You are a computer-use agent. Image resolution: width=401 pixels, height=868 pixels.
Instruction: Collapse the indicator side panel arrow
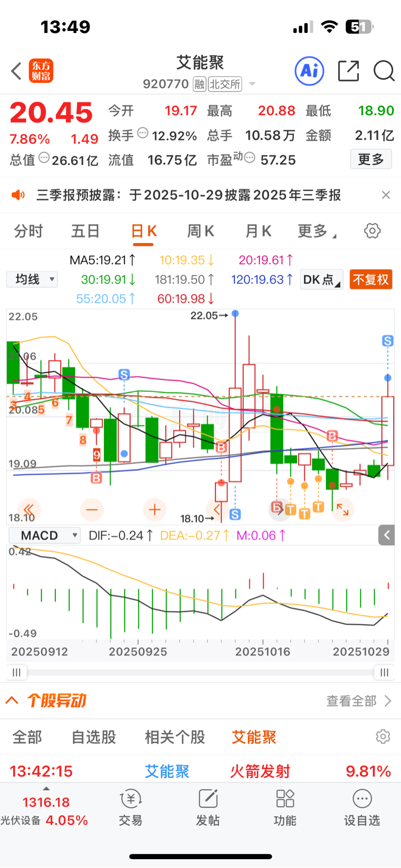pos(386,535)
